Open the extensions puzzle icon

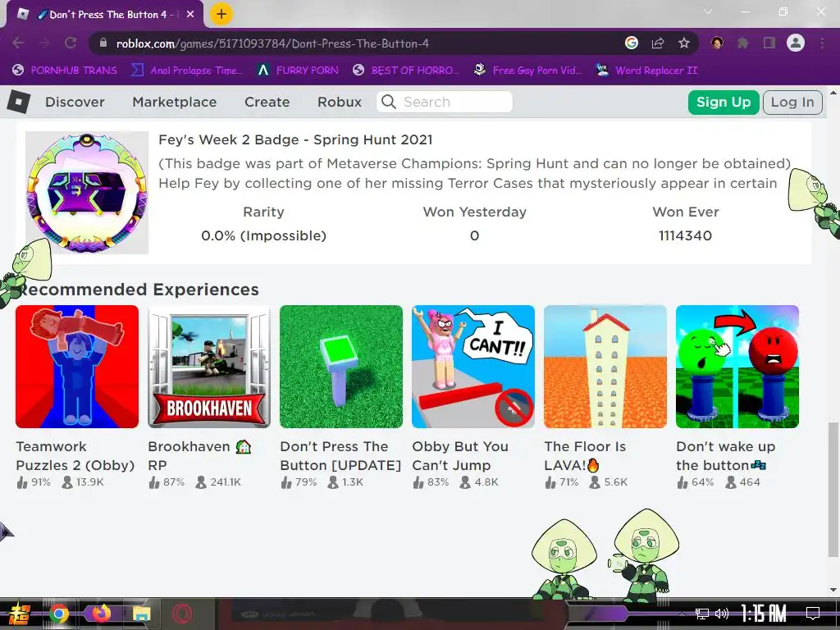(743, 43)
